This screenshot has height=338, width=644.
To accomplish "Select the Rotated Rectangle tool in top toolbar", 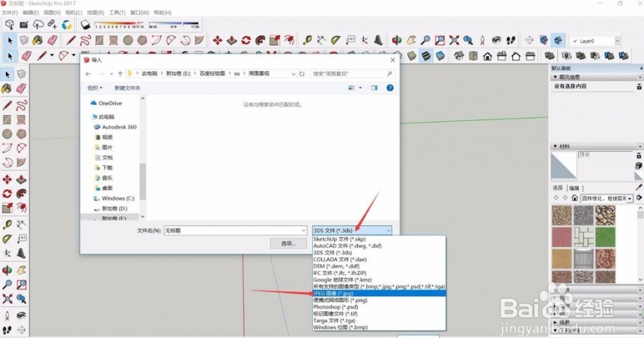I will (x=113, y=40).
